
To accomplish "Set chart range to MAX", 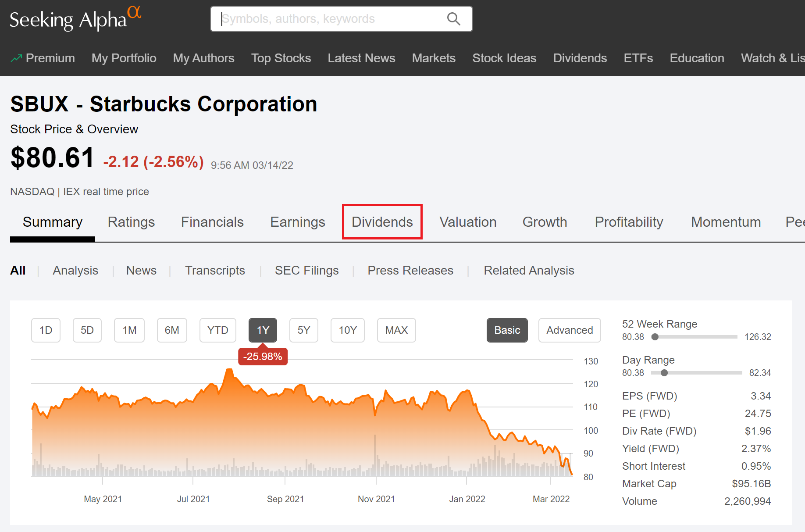I will point(396,330).
